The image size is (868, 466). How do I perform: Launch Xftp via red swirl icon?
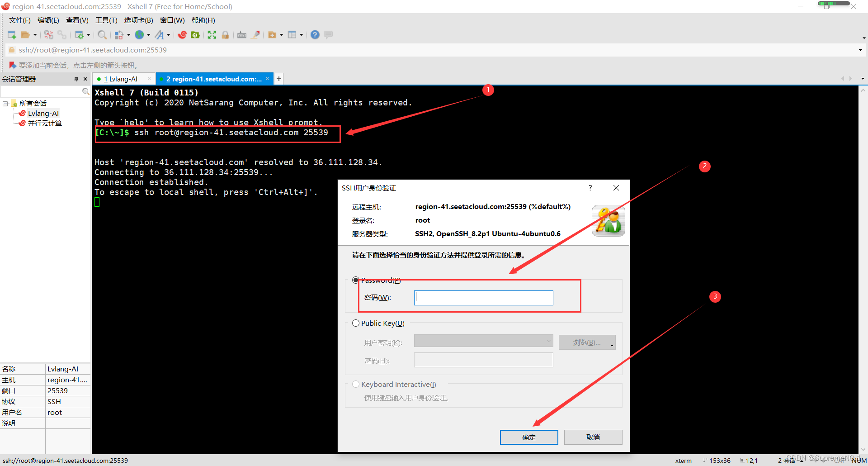182,35
